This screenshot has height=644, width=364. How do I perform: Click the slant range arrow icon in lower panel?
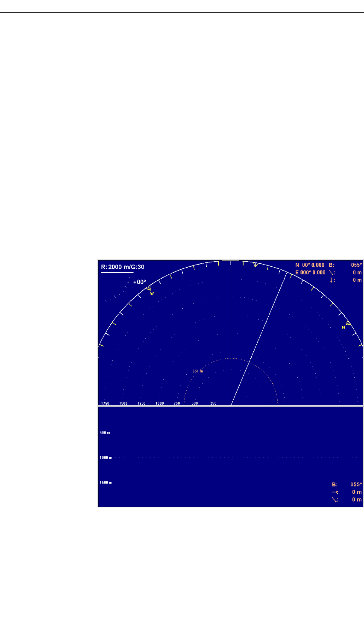[335, 500]
